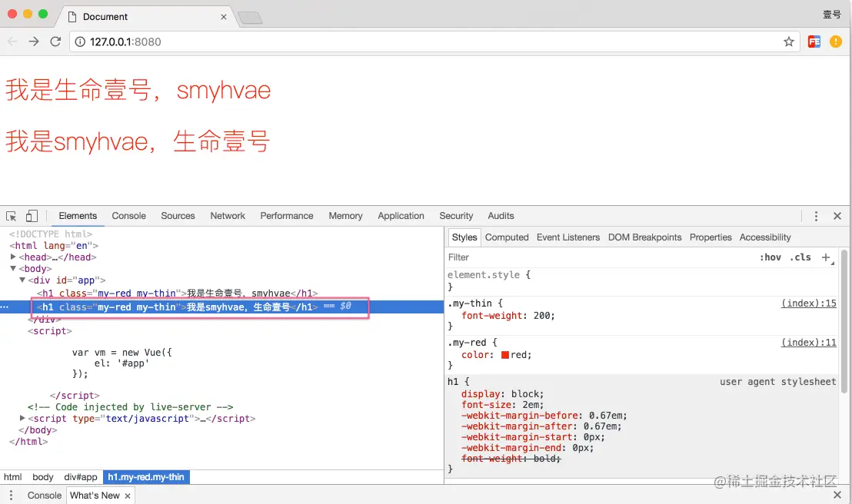852x504 pixels.
Task: Switch to the Console panel tab
Action: pyautogui.click(x=128, y=216)
